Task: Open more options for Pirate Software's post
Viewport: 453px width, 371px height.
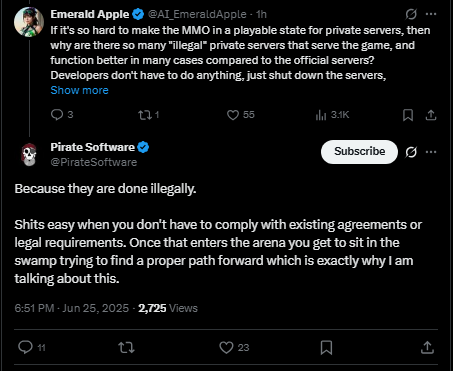Action: click(x=431, y=152)
